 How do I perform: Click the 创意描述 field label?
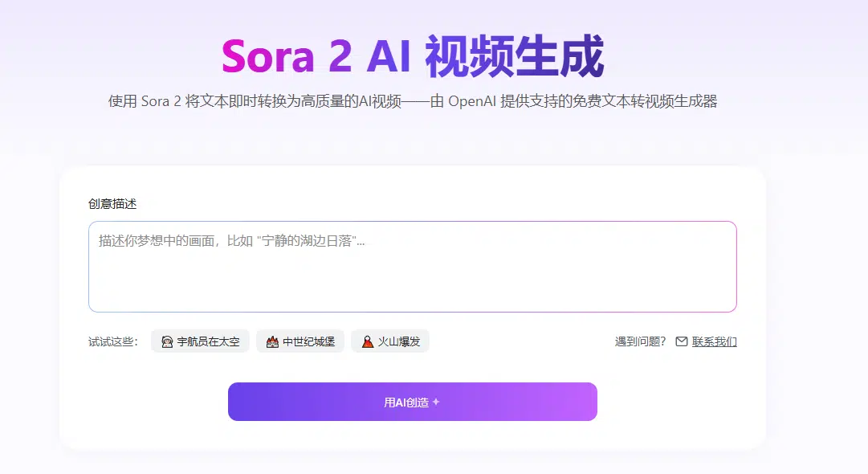point(112,204)
